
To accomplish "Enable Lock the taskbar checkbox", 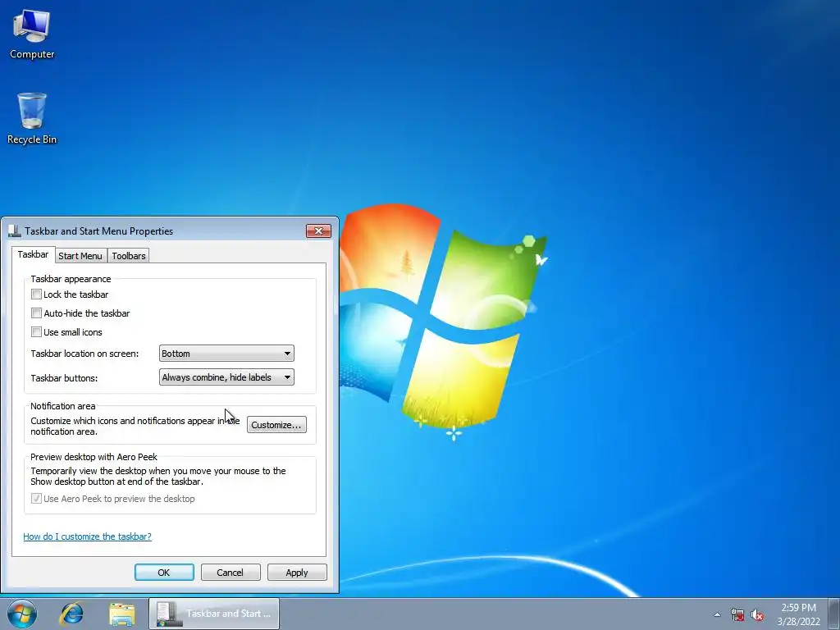I will tap(36, 294).
